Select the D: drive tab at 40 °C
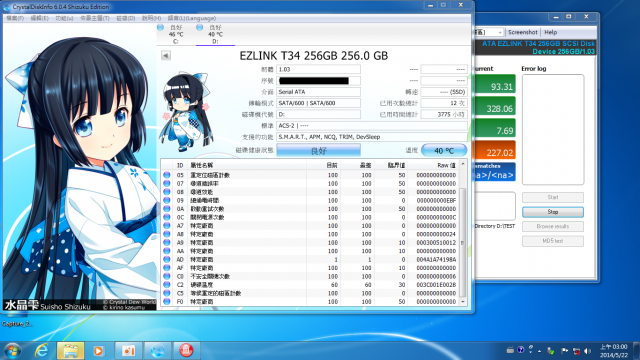 pos(215,34)
